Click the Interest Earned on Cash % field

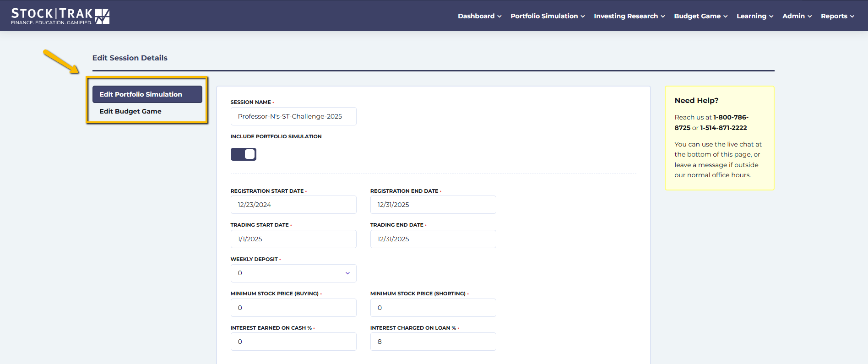[x=293, y=342]
